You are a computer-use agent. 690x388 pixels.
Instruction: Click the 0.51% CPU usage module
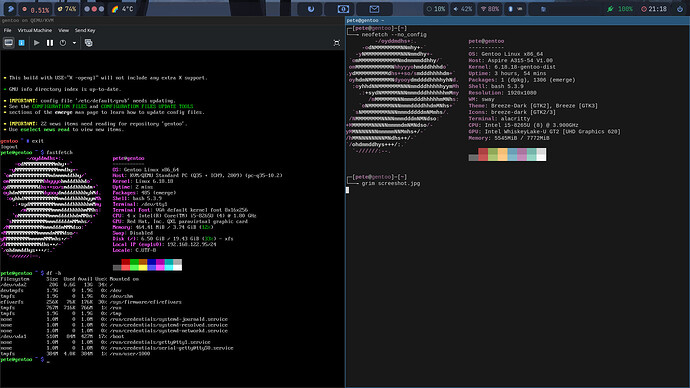[x=36, y=9]
